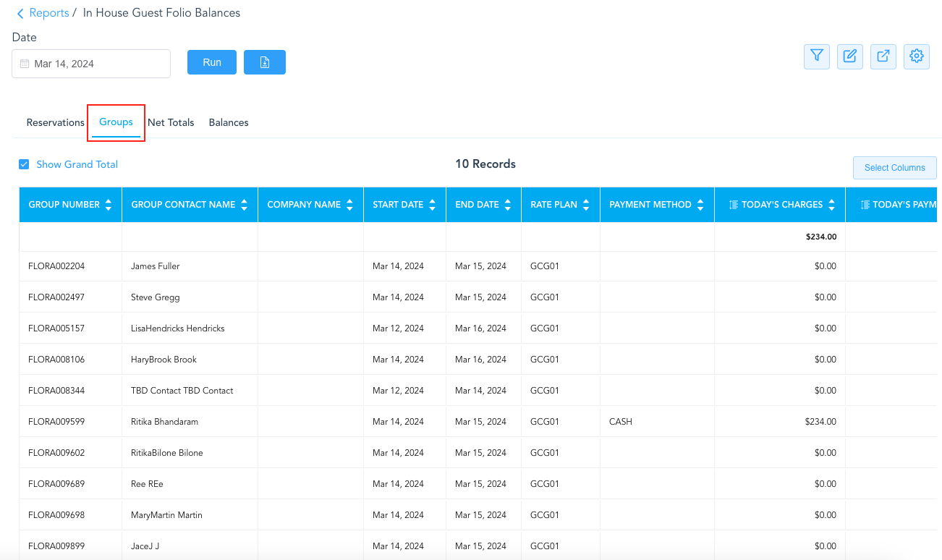Screen dimensions: 942x560
Task: Click contact HaryBrook Brook
Action: click(x=164, y=360)
